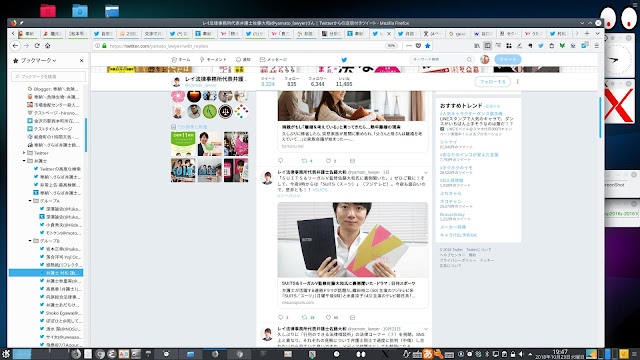Open Twitter Home (ホーム) nav item
The width and height of the screenshot is (640, 360).
pos(181,60)
